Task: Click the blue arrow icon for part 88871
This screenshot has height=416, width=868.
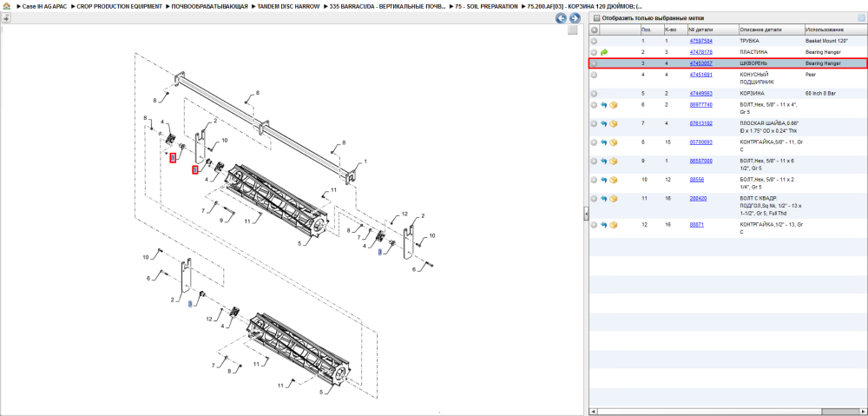Action: [604, 225]
